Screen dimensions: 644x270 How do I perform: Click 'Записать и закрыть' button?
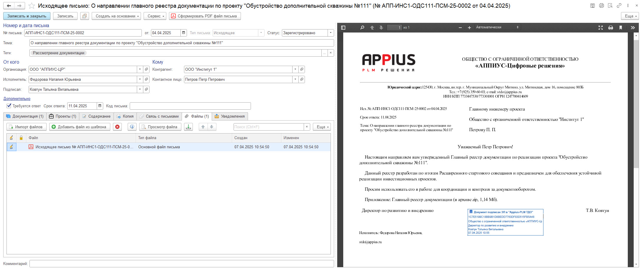(27, 16)
